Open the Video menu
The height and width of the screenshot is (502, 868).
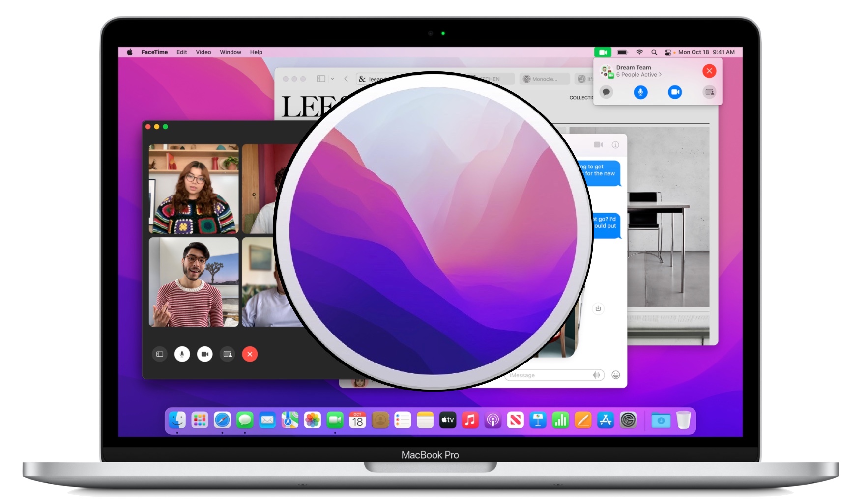(203, 52)
